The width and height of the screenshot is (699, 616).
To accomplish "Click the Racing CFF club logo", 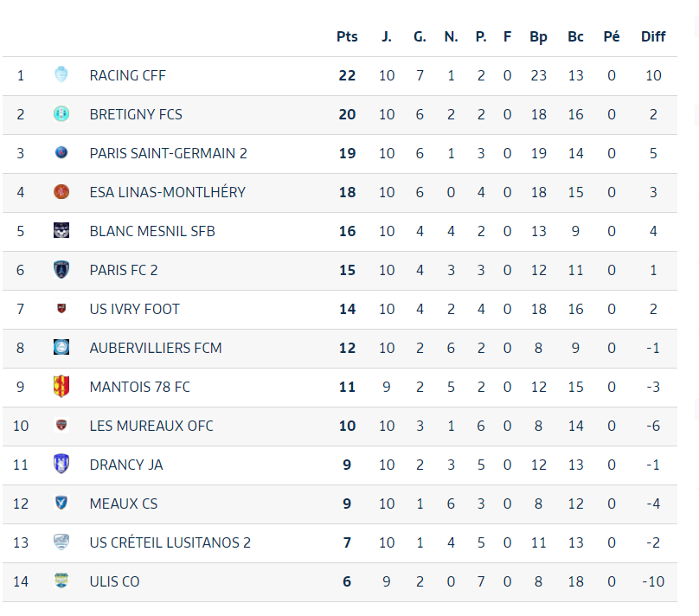I will pyautogui.click(x=61, y=75).
